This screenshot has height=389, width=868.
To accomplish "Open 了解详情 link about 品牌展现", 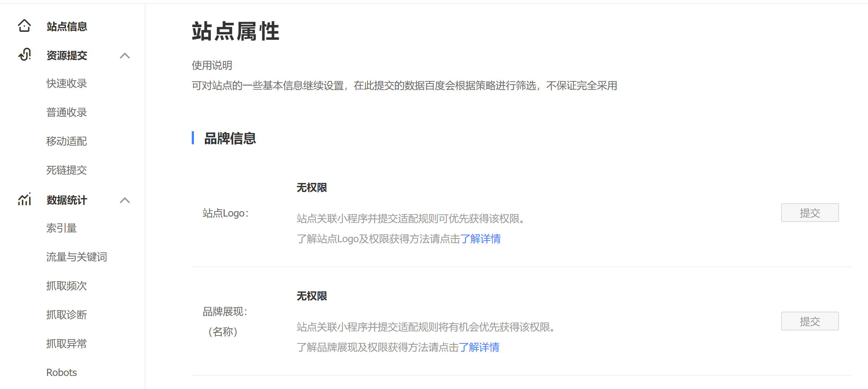I will pos(479,347).
